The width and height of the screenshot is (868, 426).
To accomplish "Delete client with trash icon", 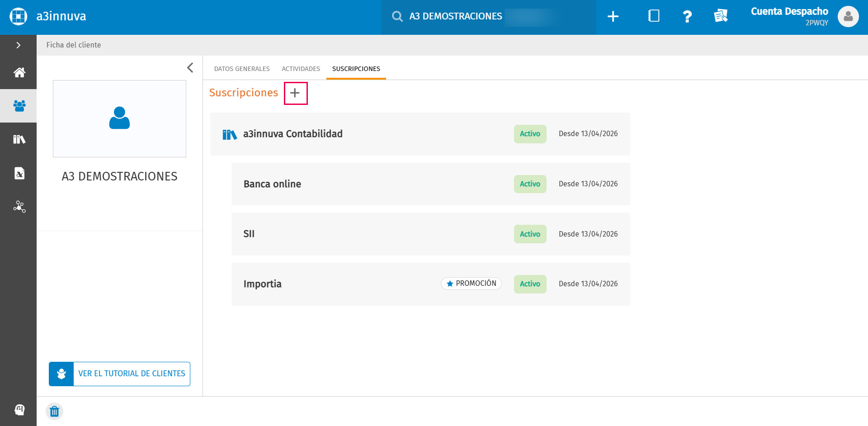I will [x=54, y=412].
